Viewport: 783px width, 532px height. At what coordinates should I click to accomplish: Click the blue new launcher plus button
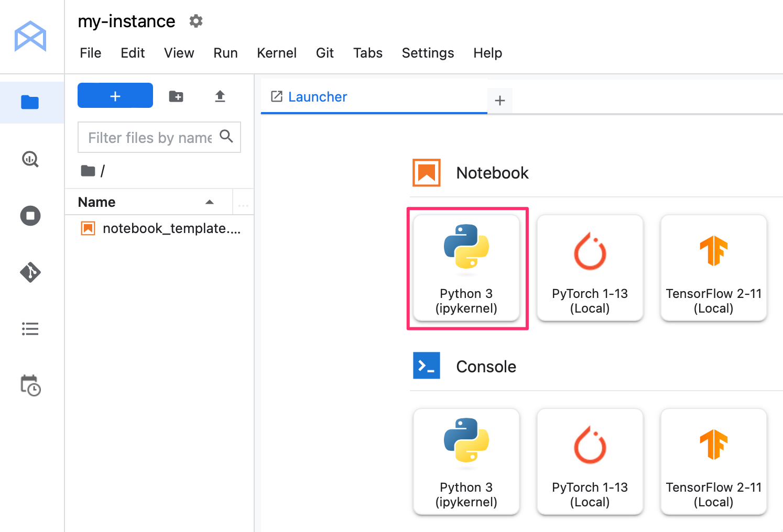tap(115, 95)
